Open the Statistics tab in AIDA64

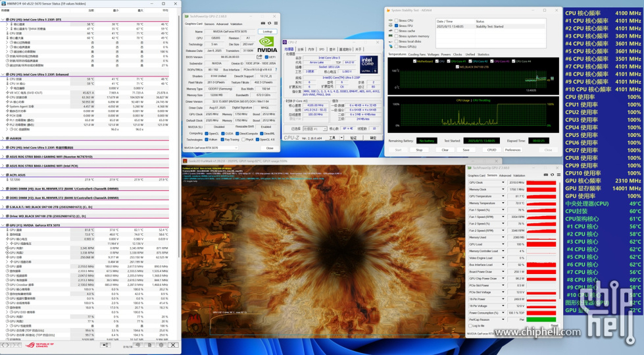click(483, 54)
